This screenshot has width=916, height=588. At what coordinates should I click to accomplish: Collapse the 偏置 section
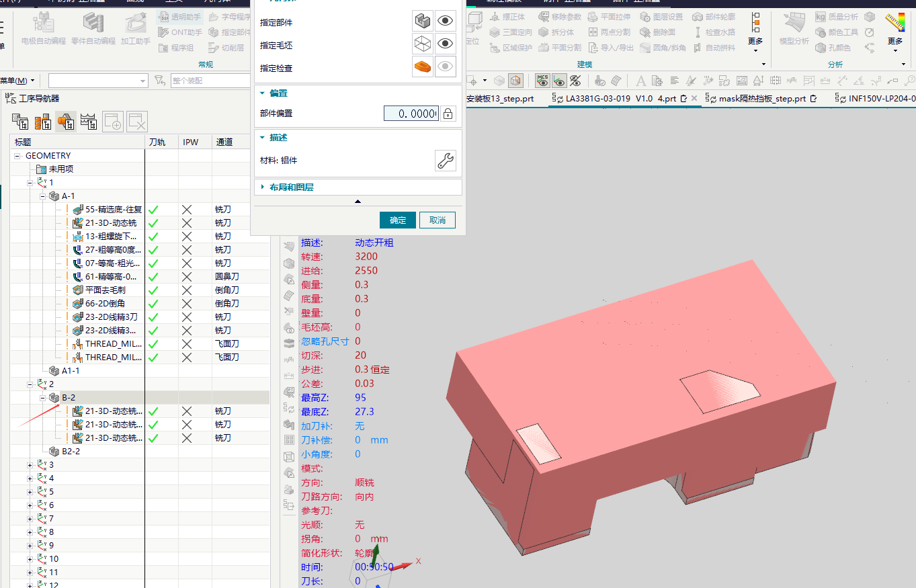pyautogui.click(x=263, y=93)
